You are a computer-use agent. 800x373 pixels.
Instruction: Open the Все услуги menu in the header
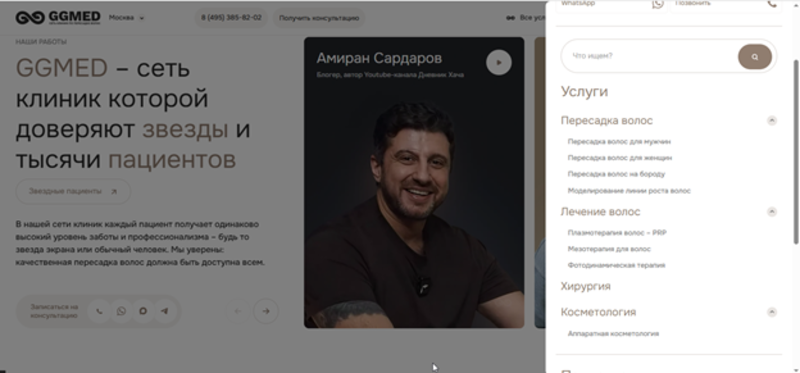click(x=526, y=18)
